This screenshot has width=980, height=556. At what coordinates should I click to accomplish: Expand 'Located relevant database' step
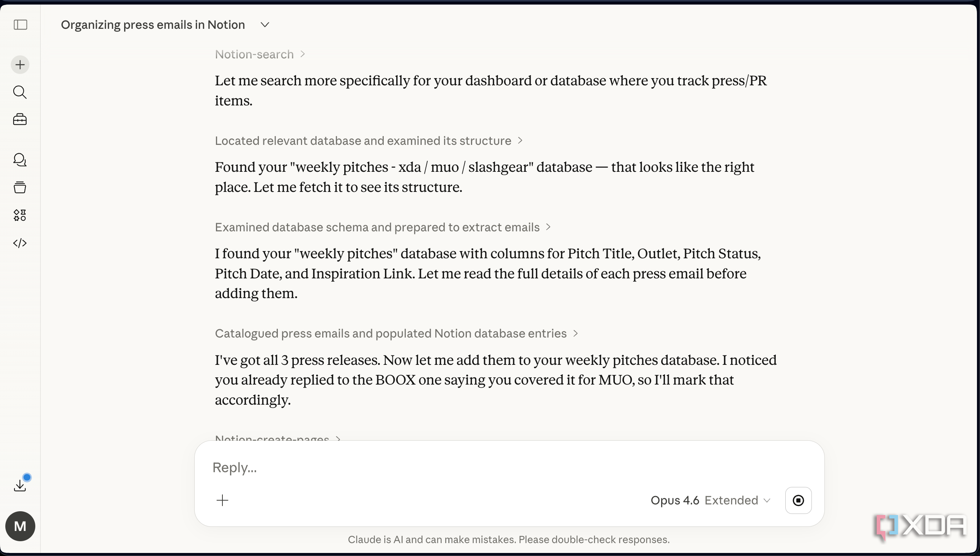pyautogui.click(x=369, y=141)
